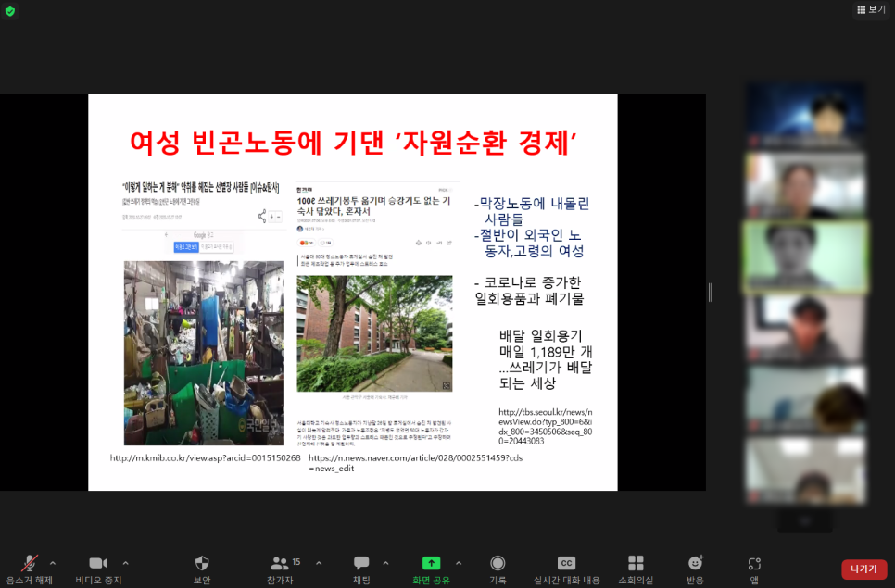Click headline 100ℓ 쓰레기봉투 옮기며 승강기도 없는
Screen dimensions: 895x588
(374, 206)
